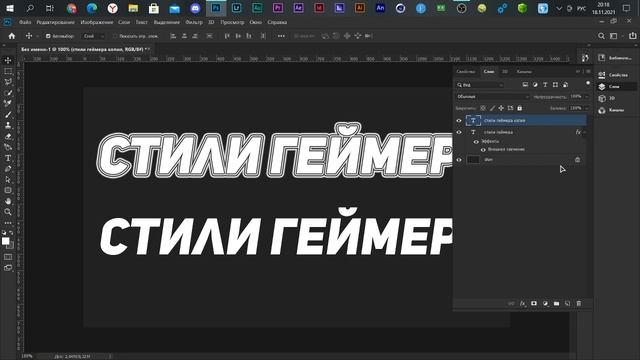
Task: Click Lock position icon in Layers panel
Action: click(x=501, y=108)
